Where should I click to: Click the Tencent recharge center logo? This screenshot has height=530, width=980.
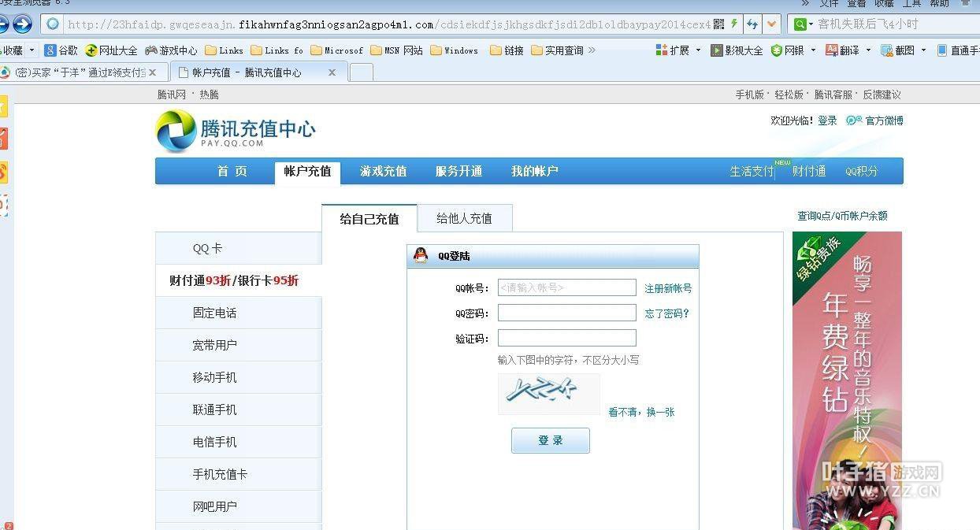tap(236, 131)
